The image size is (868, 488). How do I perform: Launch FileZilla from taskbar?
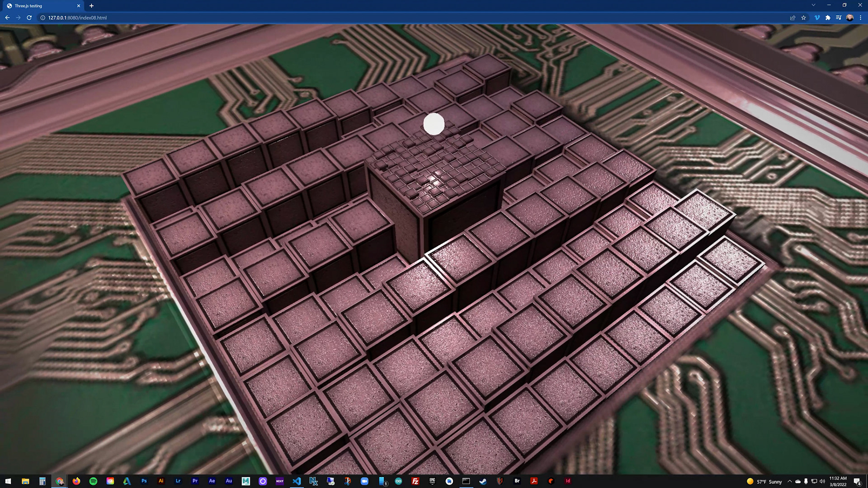415,481
